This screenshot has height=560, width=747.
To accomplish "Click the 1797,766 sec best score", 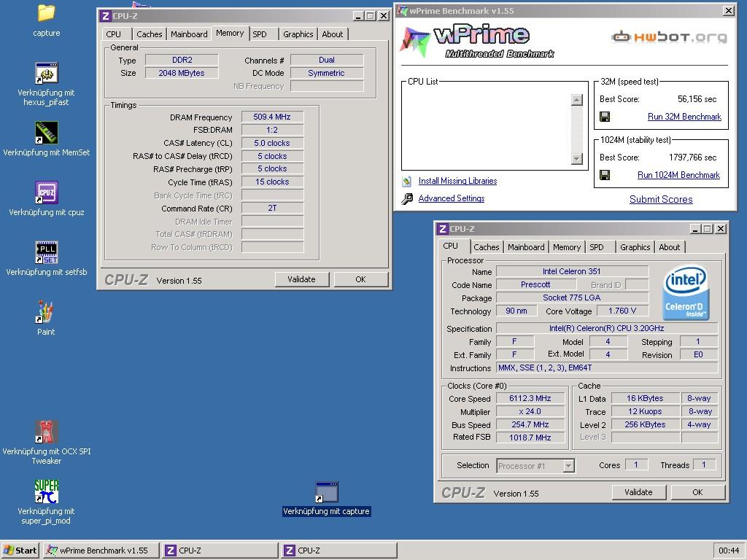I will click(693, 157).
